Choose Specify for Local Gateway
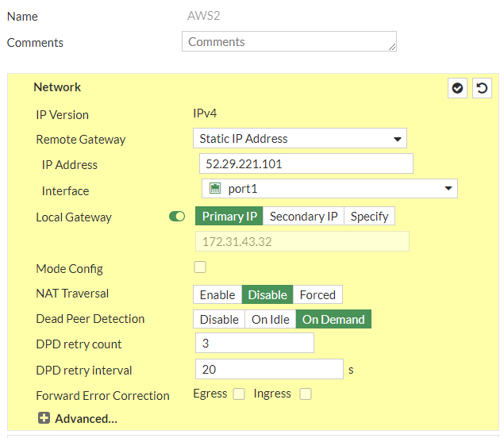This screenshot has width=504, height=438. click(369, 217)
